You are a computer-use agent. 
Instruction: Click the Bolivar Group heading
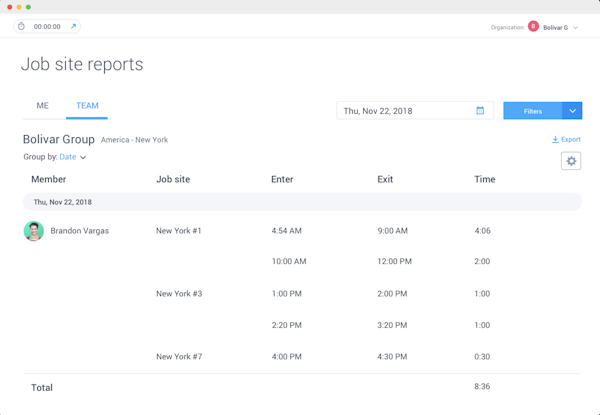[59, 139]
